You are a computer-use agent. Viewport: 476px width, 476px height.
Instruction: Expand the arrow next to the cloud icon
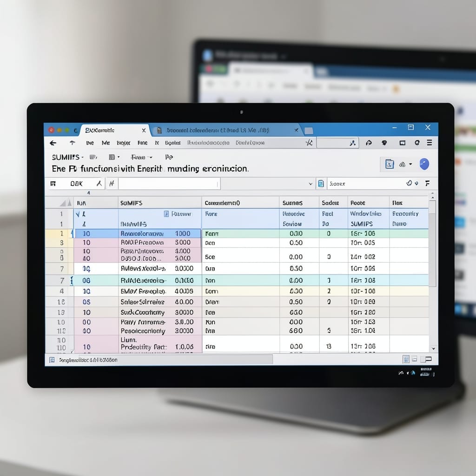click(410, 164)
